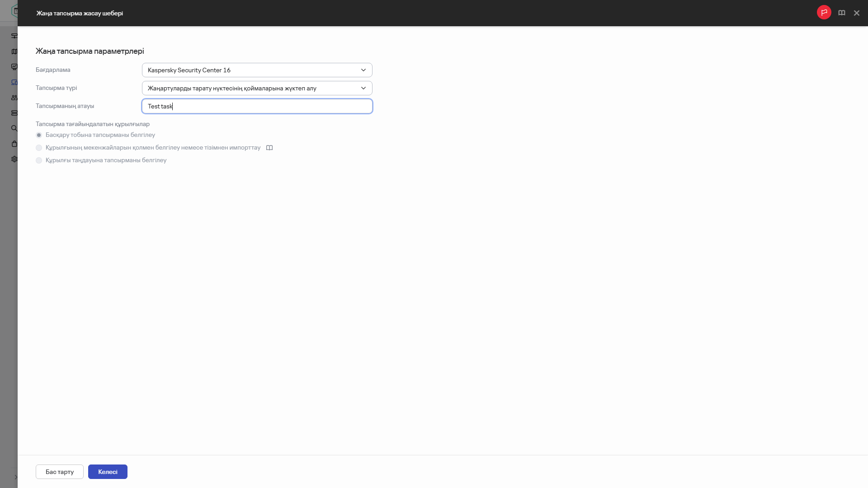Image resolution: width=868 pixels, height=488 pixels.
Task: Click the map sidebar icon
Action: (x=14, y=52)
